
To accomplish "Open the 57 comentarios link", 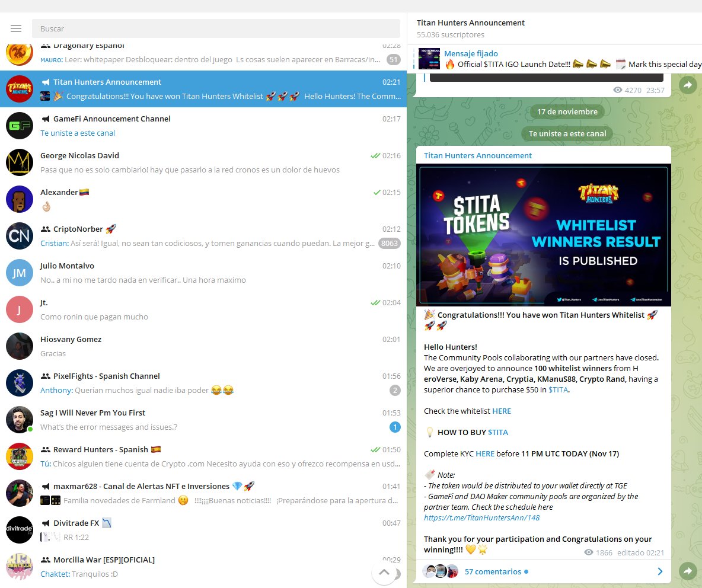I will pos(493,571).
